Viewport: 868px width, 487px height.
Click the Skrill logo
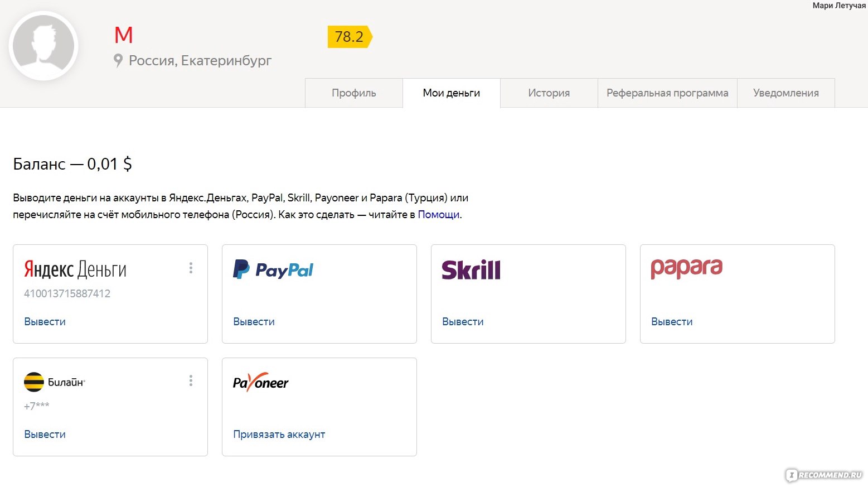tap(471, 269)
